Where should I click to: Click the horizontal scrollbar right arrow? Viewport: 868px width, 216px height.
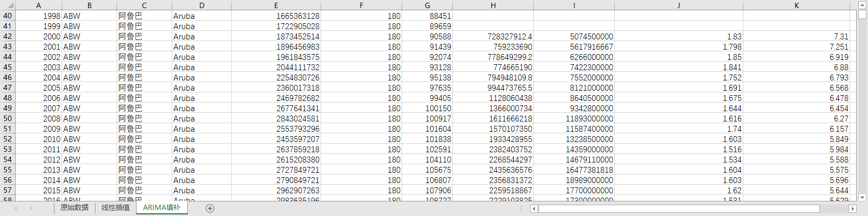click(853, 208)
